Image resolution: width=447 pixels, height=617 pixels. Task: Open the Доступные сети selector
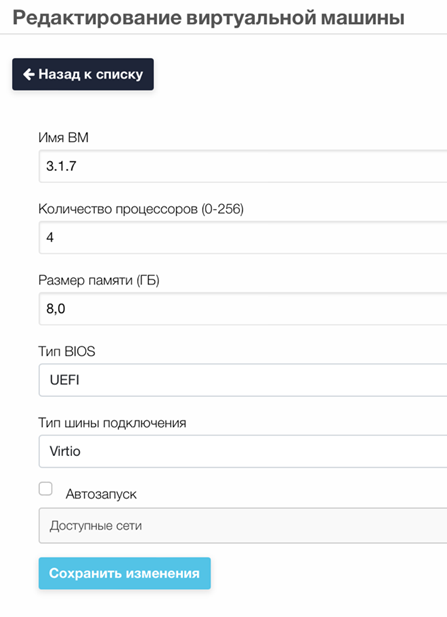[x=243, y=526]
